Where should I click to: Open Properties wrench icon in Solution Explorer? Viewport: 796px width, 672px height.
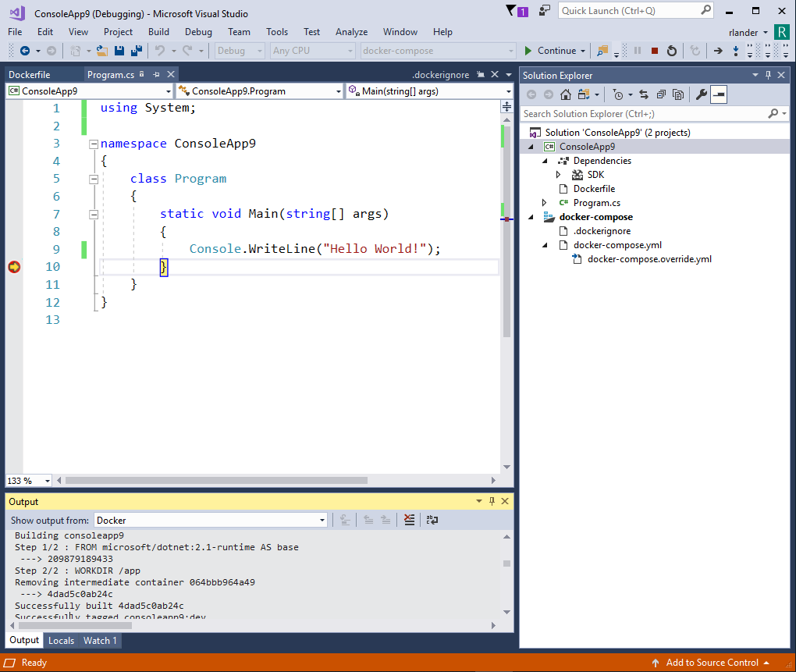point(701,94)
